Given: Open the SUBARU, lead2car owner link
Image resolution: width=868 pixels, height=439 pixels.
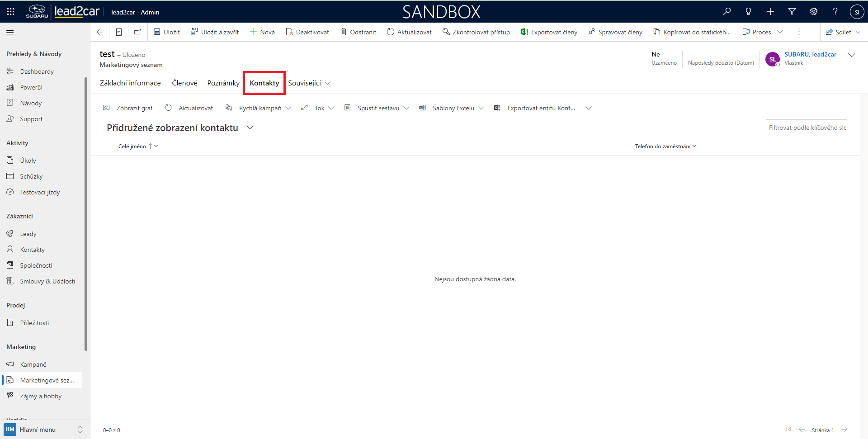Looking at the screenshot, I should (x=810, y=54).
